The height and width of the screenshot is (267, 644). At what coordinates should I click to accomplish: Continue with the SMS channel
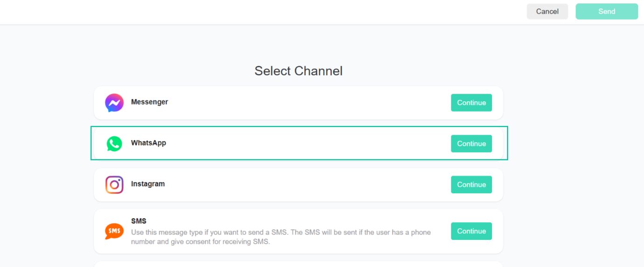(x=471, y=231)
